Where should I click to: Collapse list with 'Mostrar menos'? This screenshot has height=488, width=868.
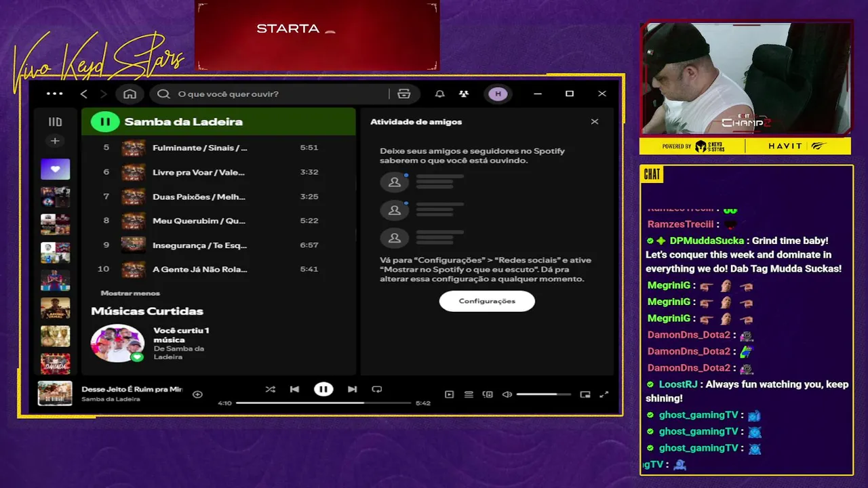point(130,293)
